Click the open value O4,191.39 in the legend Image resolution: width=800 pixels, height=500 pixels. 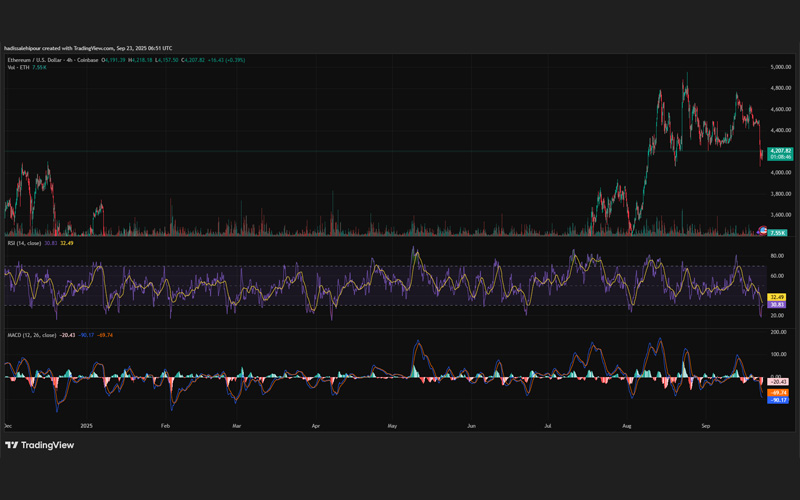113,60
